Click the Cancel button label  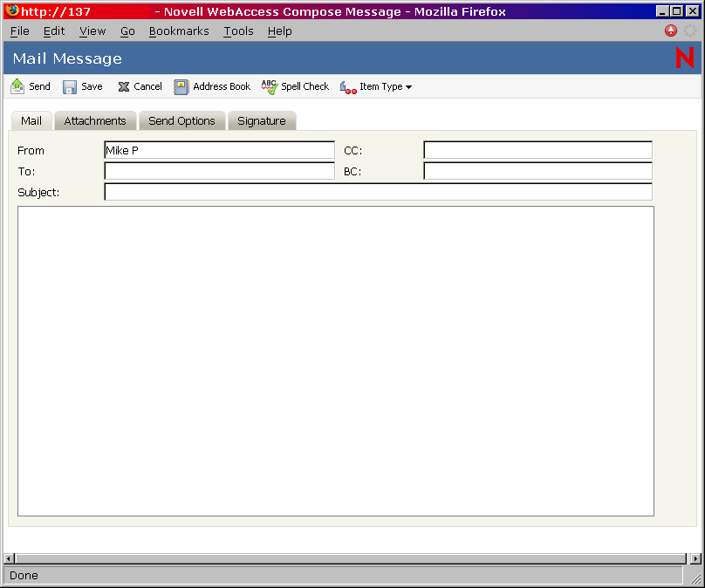148,86
